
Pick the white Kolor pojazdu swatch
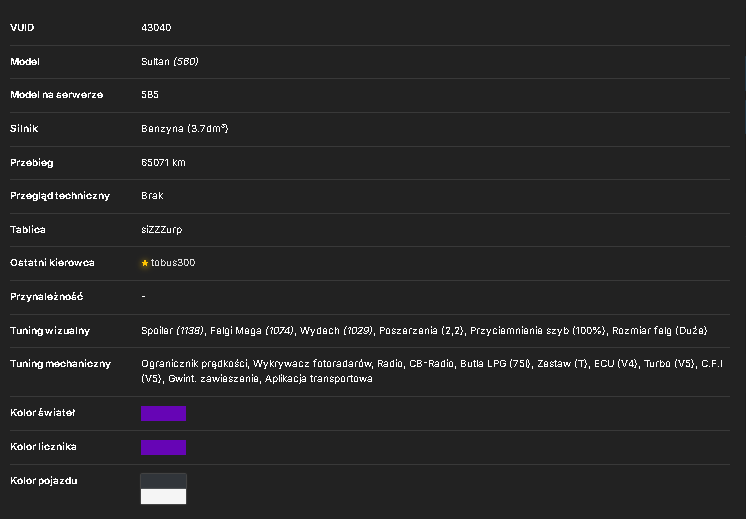163,496
